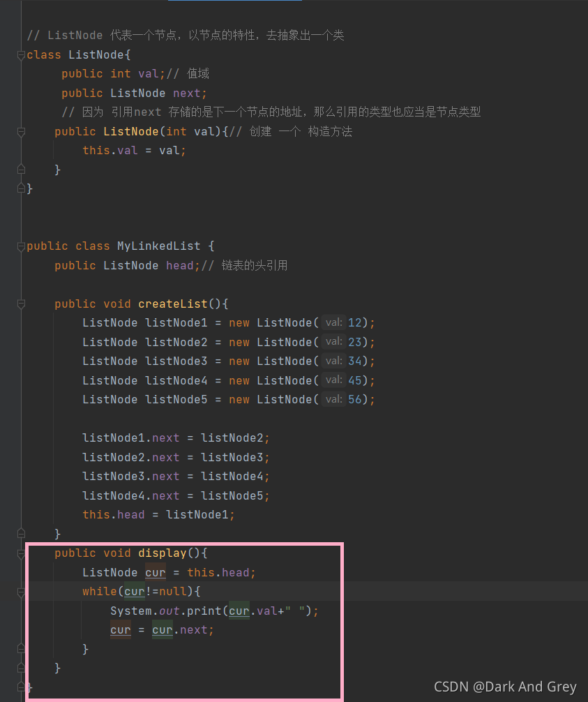This screenshot has height=702, width=588.
Task: Click 'new' keyword on the listNode1 line
Action: tap(239, 323)
